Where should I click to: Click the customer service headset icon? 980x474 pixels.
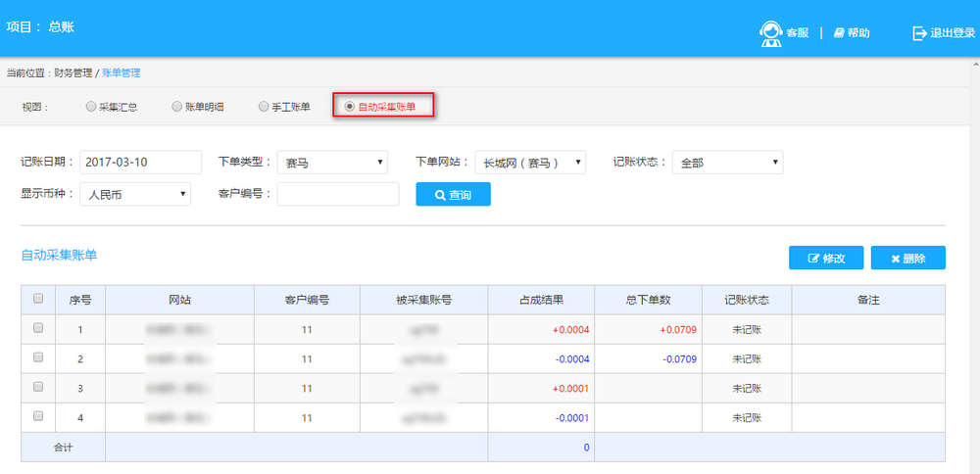[x=771, y=33]
